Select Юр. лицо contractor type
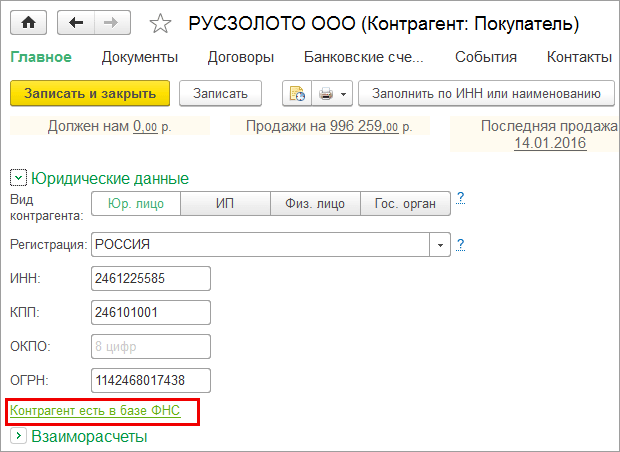The height and width of the screenshot is (452, 620). tap(136, 204)
